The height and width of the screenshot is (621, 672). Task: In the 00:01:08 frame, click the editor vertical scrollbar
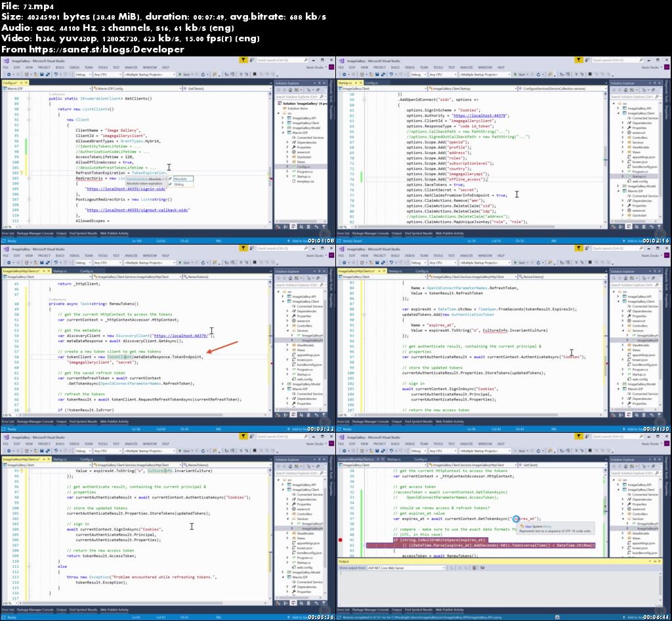tap(270, 159)
